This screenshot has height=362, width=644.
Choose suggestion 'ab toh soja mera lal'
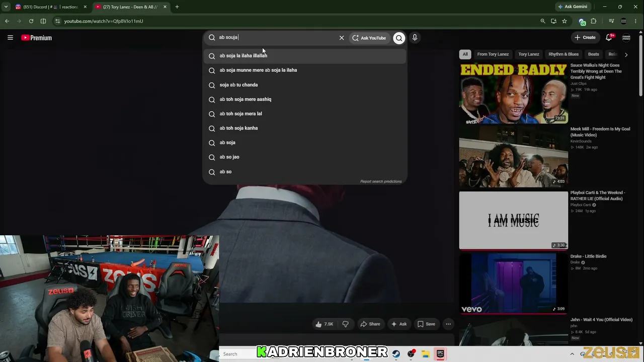pos(304,114)
